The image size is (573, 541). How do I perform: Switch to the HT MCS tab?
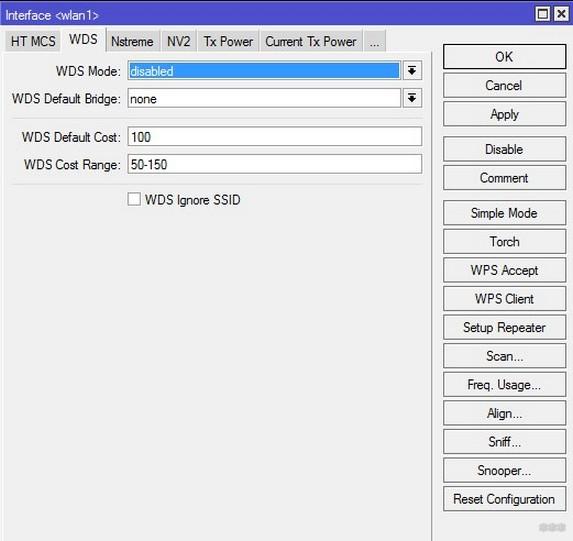33,41
